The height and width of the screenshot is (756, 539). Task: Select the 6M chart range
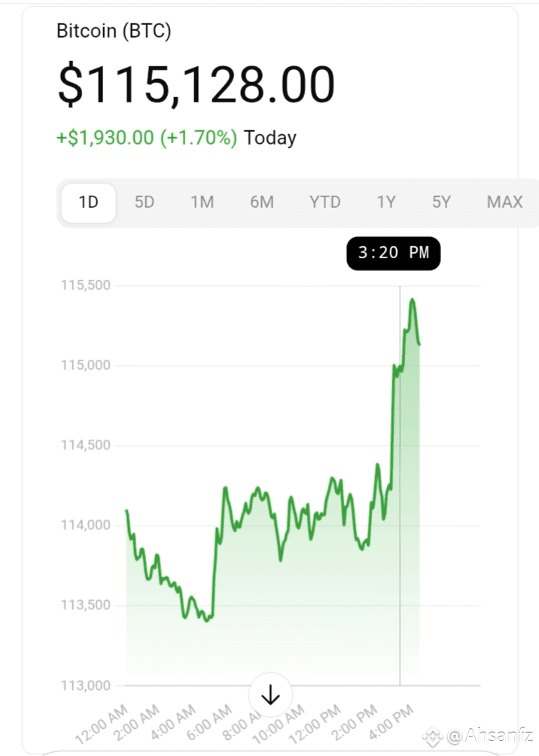coord(262,202)
